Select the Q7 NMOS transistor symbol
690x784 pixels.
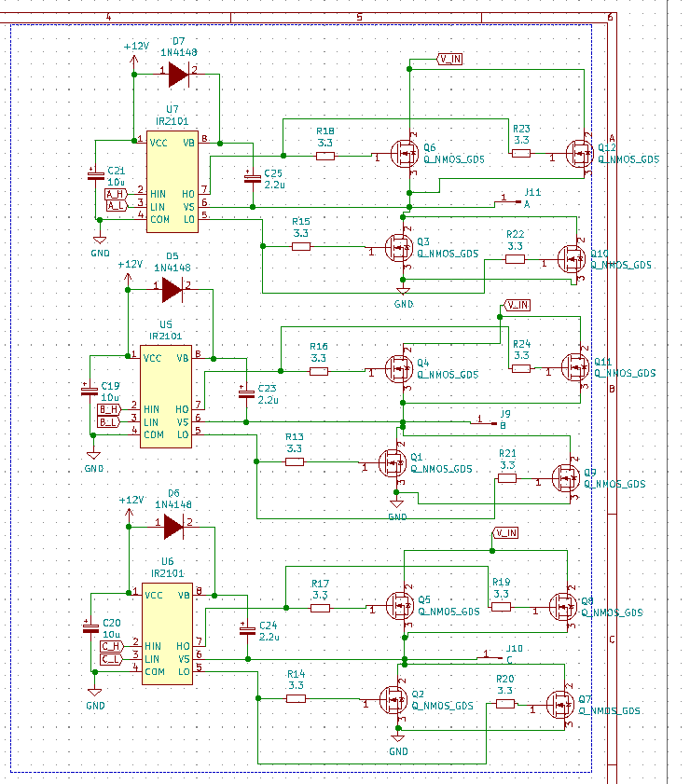pos(560,704)
